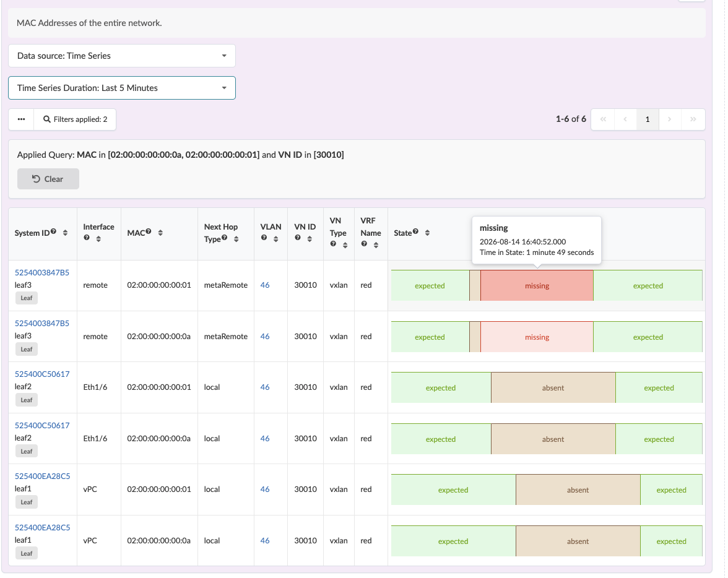Sort table by VLAN column
Image resolution: width=728 pixels, height=578 pixels.
point(276,239)
